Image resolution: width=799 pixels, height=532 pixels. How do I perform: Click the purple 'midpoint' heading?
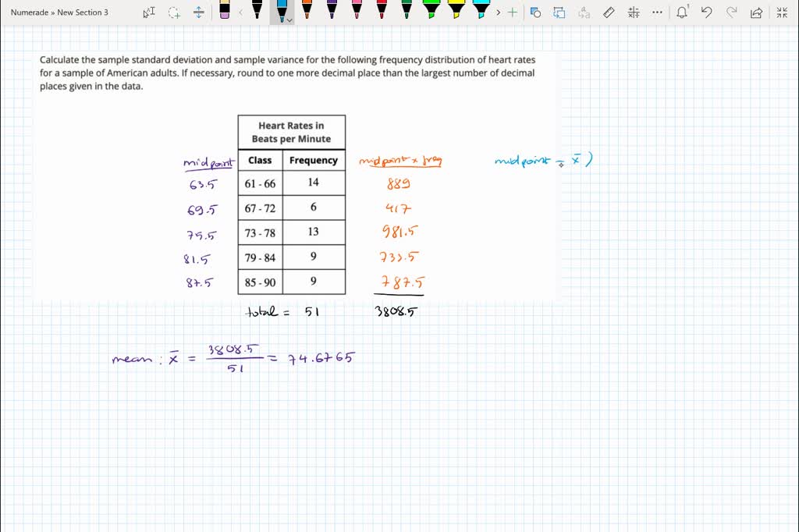click(x=209, y=163)
